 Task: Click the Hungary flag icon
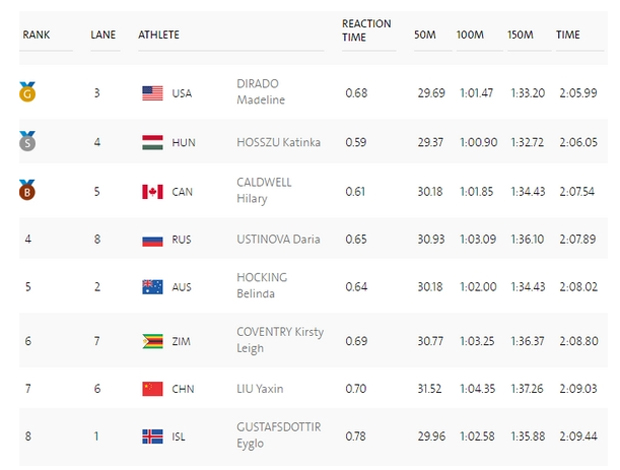click(152, 142)
